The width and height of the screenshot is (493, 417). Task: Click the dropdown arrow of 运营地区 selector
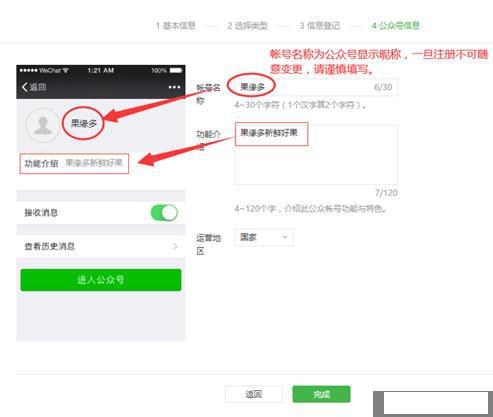pyautogui.click(x=285, y=237)
